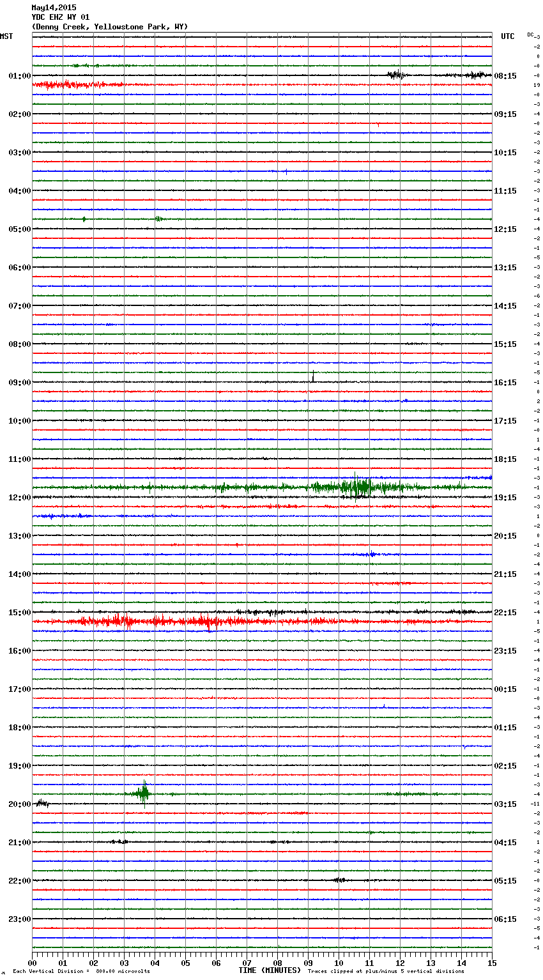Select the 03:00 MST time label
This screenshot has height=980, width=543.
[20, 153]
